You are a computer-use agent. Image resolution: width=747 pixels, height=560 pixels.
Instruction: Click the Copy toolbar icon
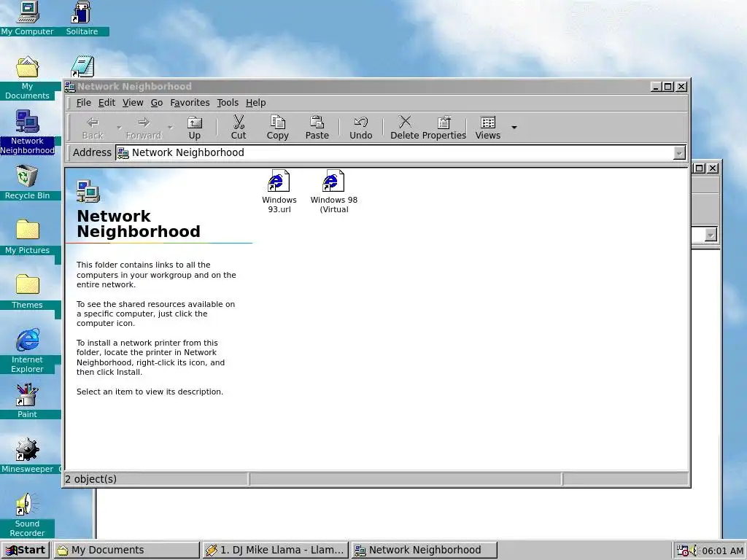278,122
